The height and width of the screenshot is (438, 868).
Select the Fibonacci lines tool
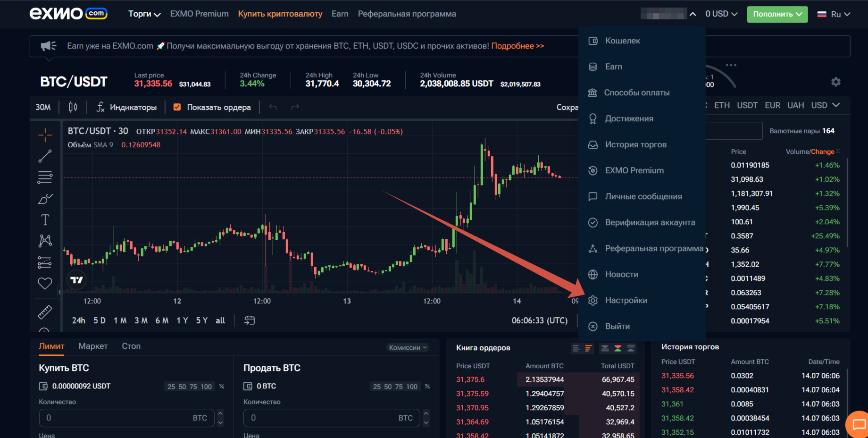click(x=45, y=177)
